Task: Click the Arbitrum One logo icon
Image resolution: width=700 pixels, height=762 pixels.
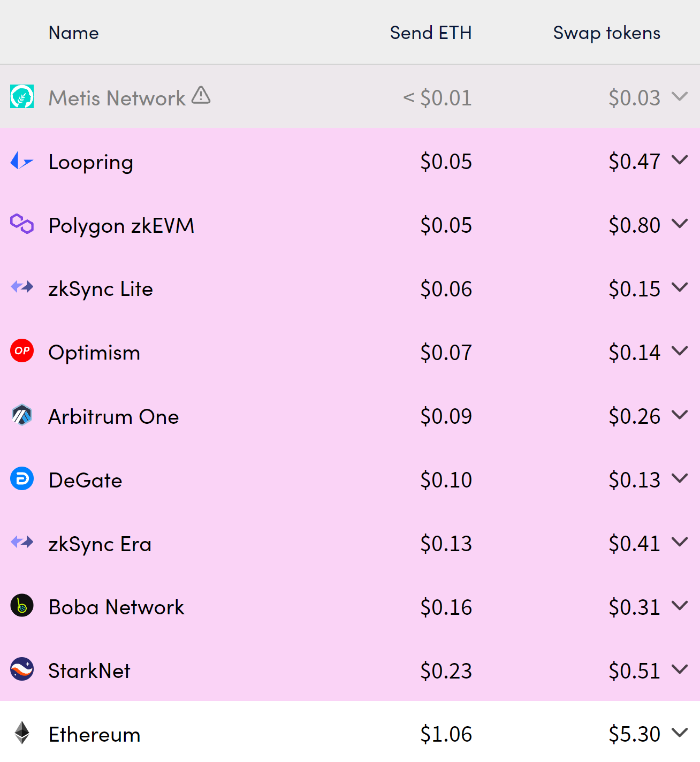Action: [22, 415]
